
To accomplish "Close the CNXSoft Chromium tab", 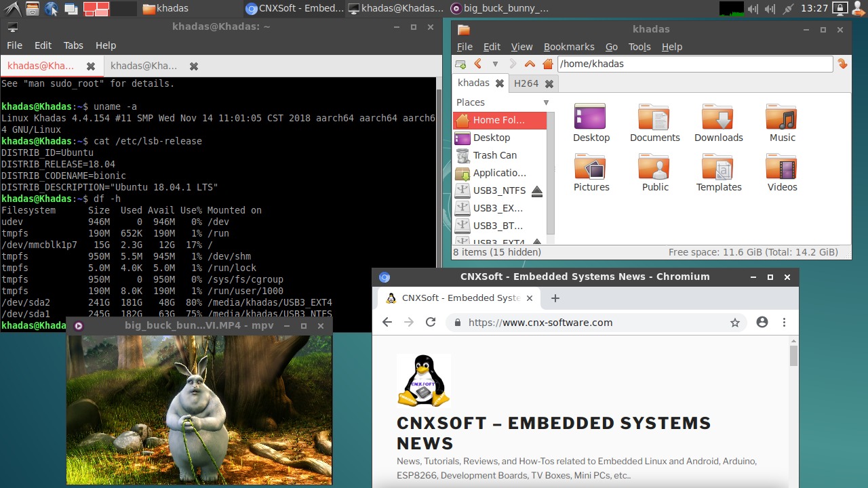I will click(x=530, y=298).
